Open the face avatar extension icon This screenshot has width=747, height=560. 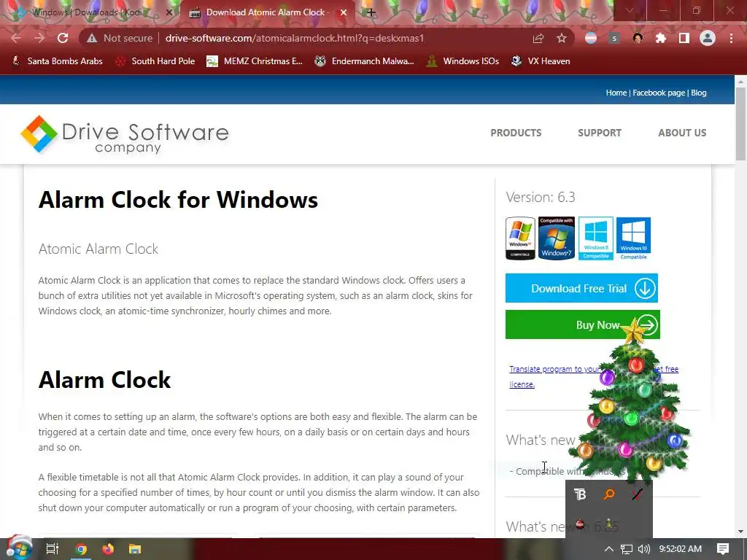[638, 38]
